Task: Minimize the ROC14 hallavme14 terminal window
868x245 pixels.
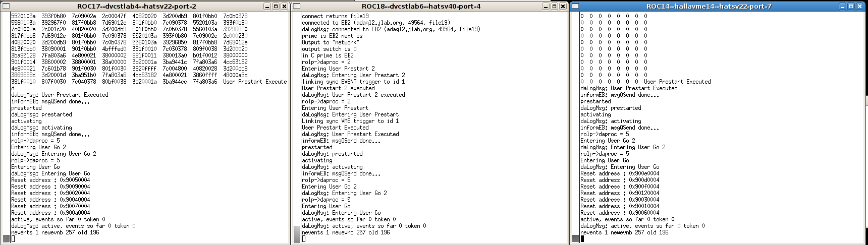Action: [x=842, y=6]
